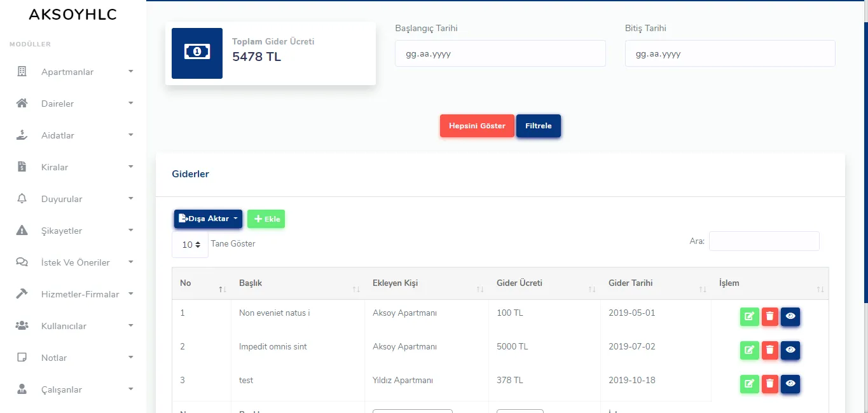Edit the 'Impedit omnis sint' expense row
The image size is (868, 413).
(x=750, y=350)
